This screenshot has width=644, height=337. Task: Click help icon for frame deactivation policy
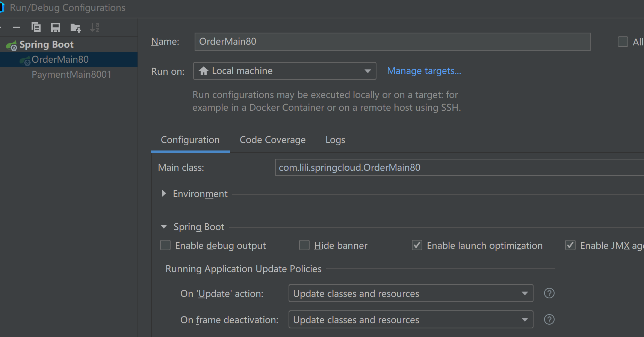(549, 319)
